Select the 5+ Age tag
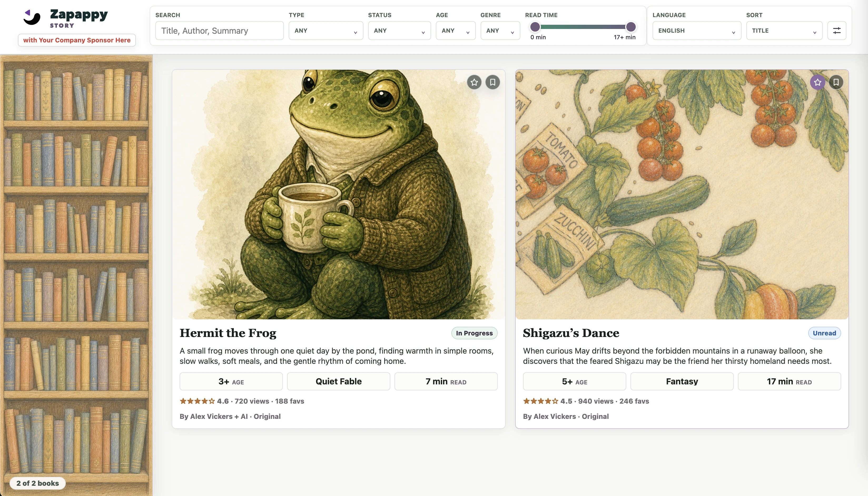The height and width of the screenshot is (496, 868). 574,381
